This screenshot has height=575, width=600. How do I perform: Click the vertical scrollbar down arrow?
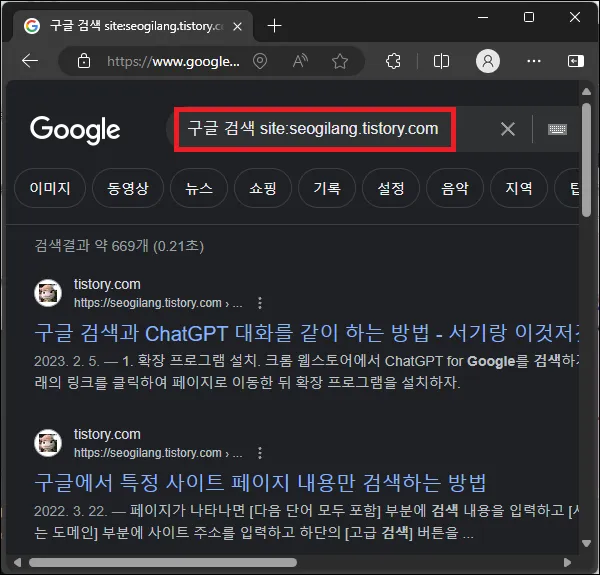[586, 543]
